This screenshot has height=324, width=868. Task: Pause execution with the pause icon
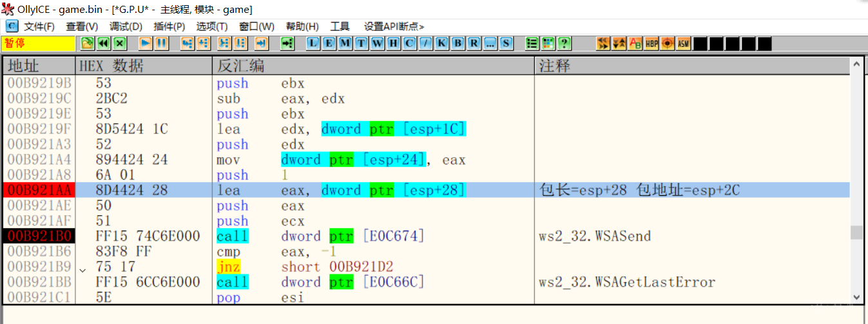[x=161, y=43]
